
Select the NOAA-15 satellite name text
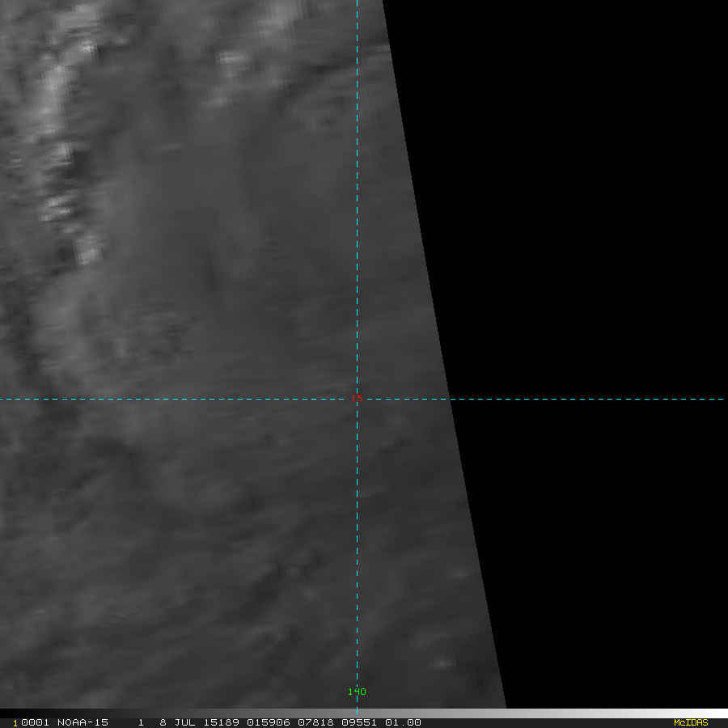point(84,722)
